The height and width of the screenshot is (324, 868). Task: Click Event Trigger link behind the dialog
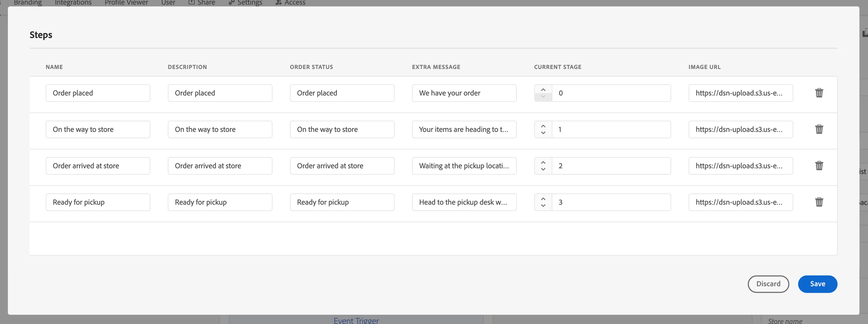(x=356, y=320)
